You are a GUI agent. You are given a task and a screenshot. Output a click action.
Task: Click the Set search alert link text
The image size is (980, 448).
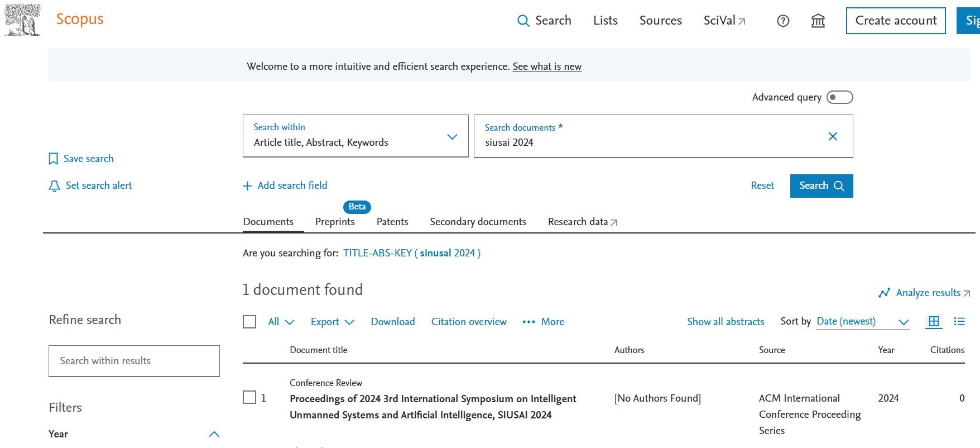coord(99,185)
